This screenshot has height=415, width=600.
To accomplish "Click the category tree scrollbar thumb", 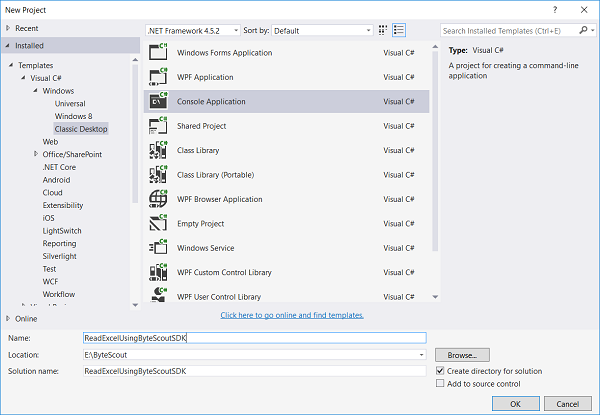I will [x=135, y=134].
